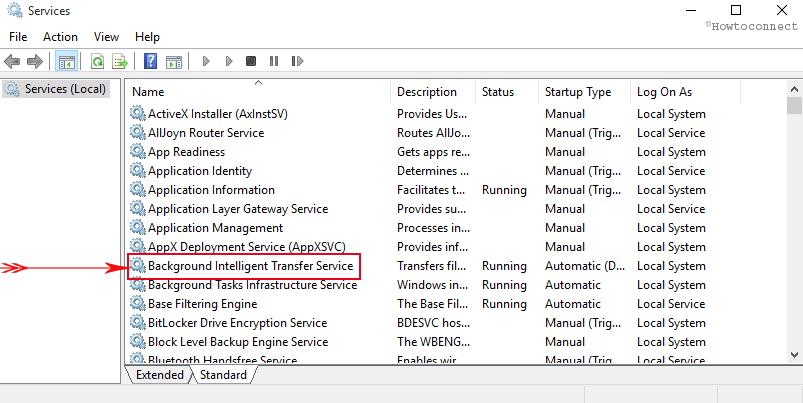Click gear icon beside Application Identity
Viewport: 803px width, 403px height.
point(137,170)
